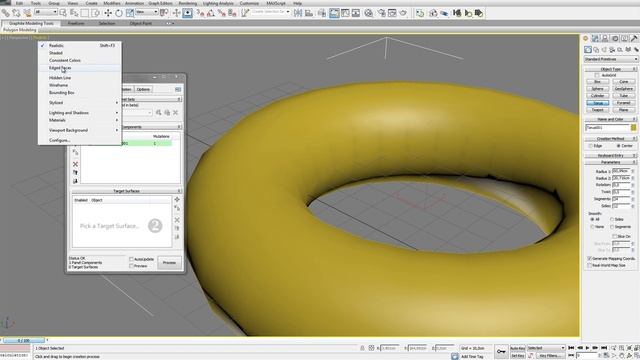Viewport: 640px width, 360px height.
Task: Click the Align tool icon
Action: point(309,13)
